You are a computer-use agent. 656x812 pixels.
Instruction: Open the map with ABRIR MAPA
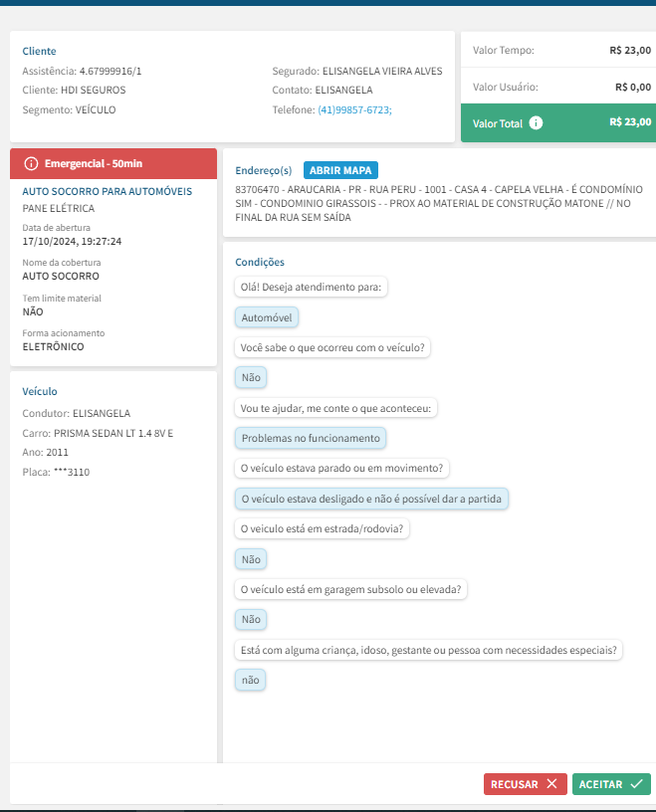click(340, 170)
